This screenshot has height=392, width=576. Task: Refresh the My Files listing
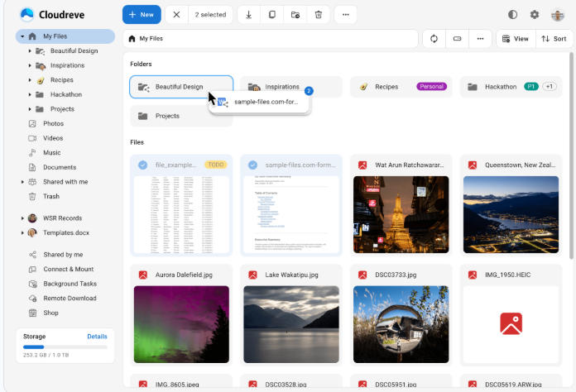(x=434, y=39)
